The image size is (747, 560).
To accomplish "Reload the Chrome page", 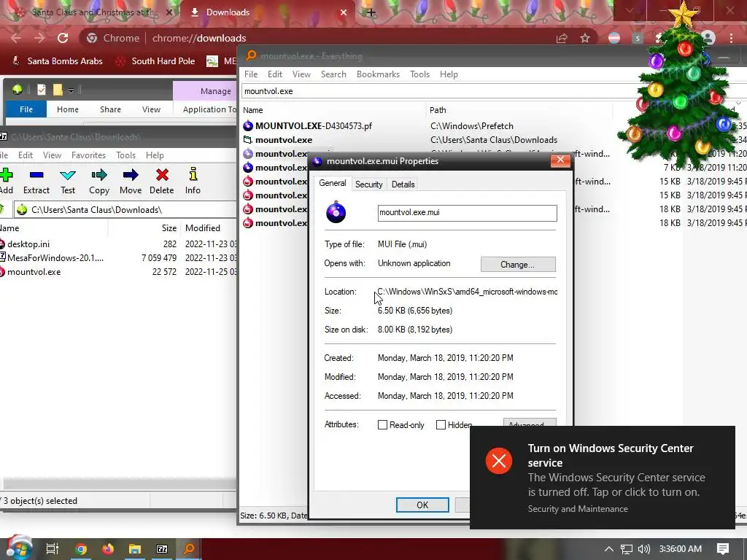I will point(63,38).
